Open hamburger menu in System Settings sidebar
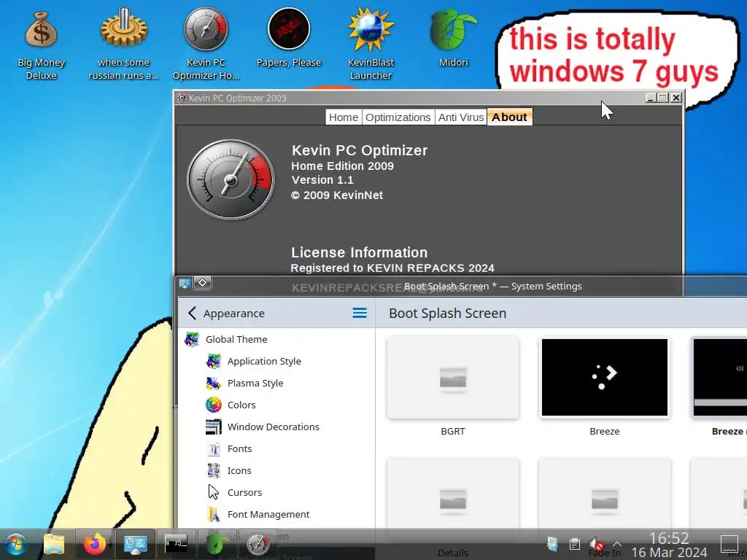The image size is (747, 560). pyautogui.click(x=360, y=313)
